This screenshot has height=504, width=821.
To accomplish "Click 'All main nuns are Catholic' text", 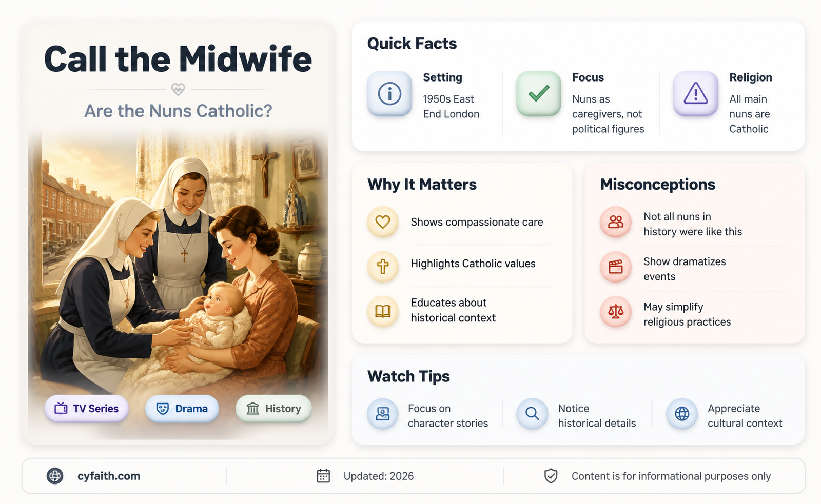I will pyautogui.click(x=750, y=114).
